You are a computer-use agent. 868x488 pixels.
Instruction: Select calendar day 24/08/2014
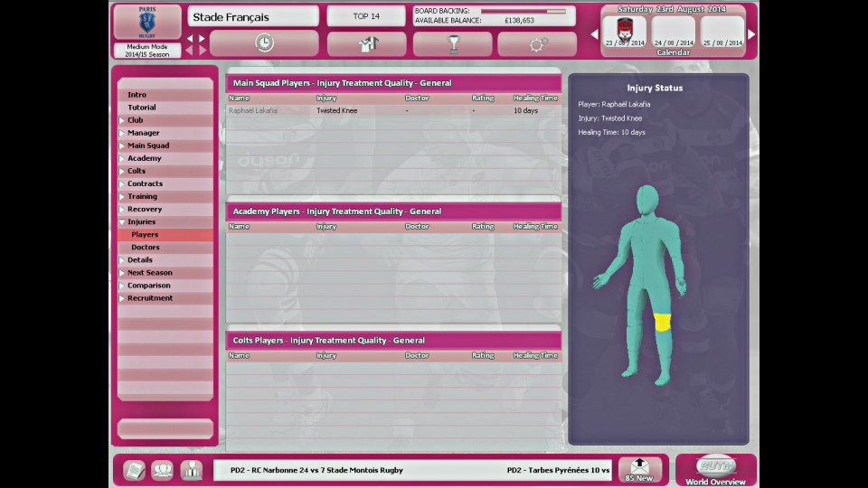click(673, 32)
